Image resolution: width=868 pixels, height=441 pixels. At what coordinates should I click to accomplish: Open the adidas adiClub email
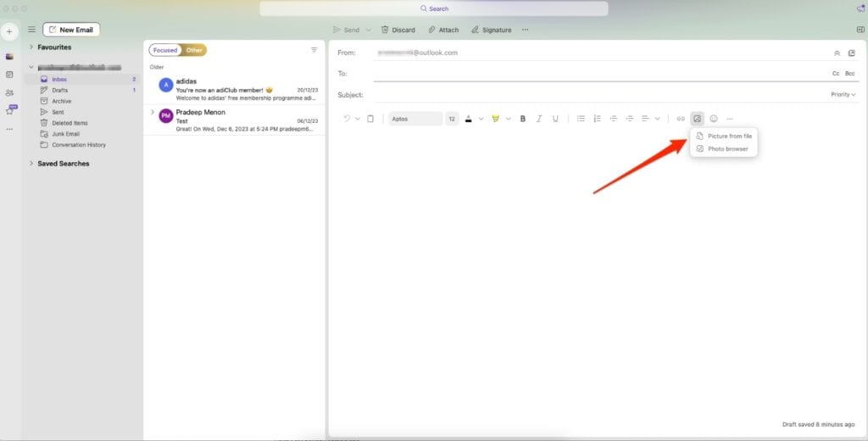point(234,89)
